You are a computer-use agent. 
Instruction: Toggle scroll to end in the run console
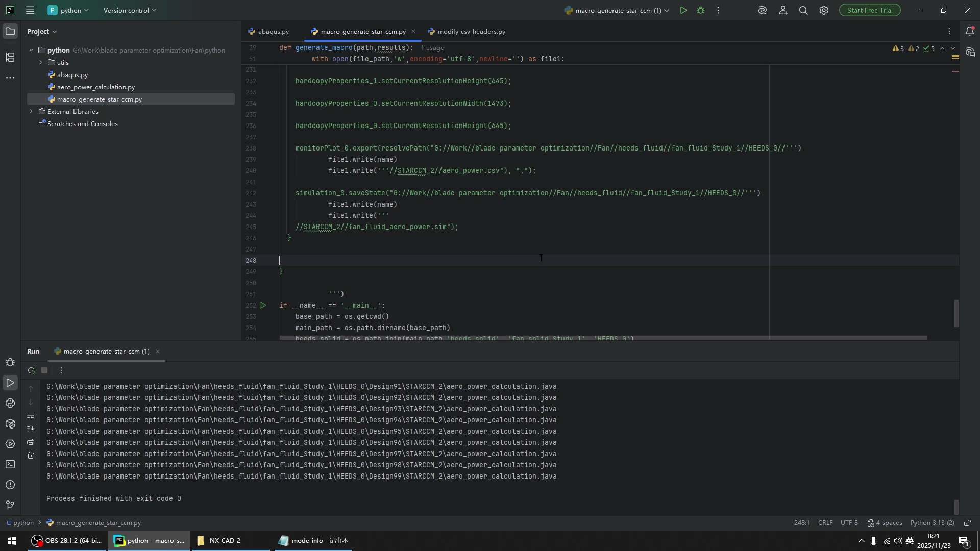(x=31, y=429)
